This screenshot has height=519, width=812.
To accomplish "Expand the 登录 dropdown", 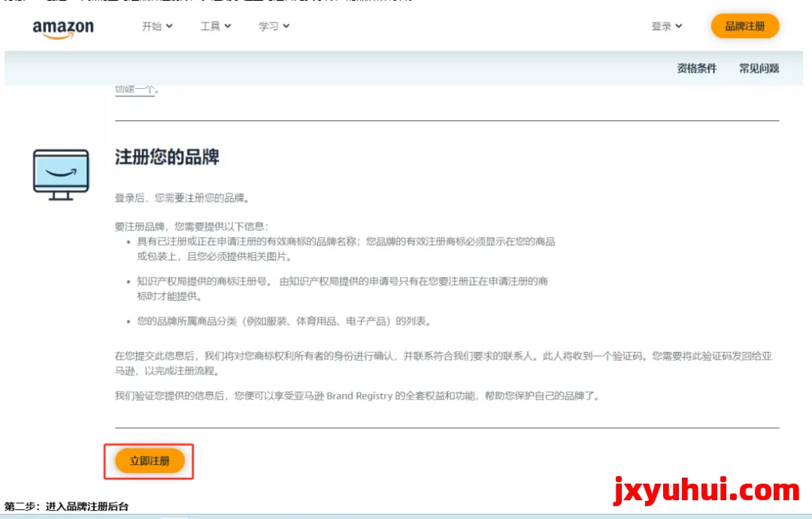I will pyautogui.click(x=666, y=26).
